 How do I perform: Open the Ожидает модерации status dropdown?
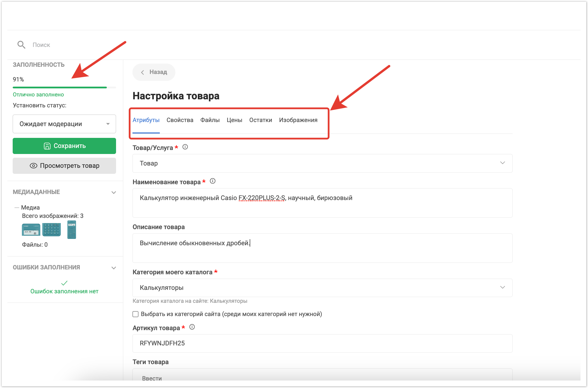[64, 124]
